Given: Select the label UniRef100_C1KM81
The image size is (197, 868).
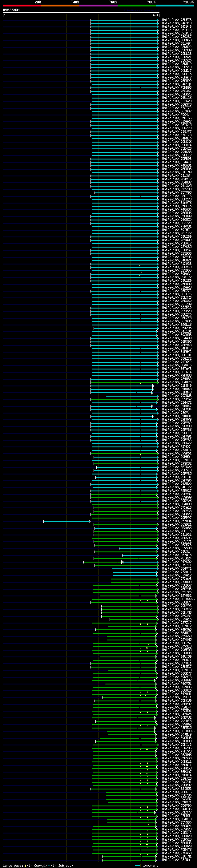Looking at the screenshot, I should tap(177, 416).
